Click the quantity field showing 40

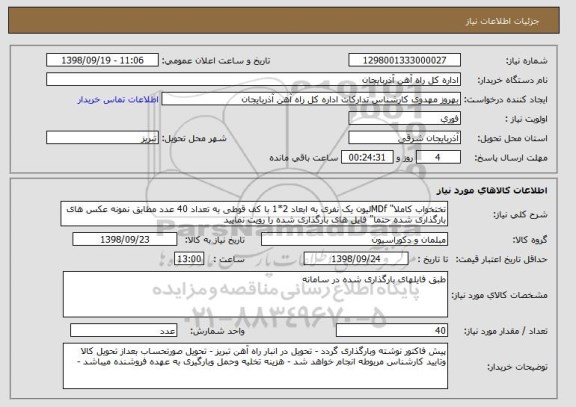coord(392,331)
